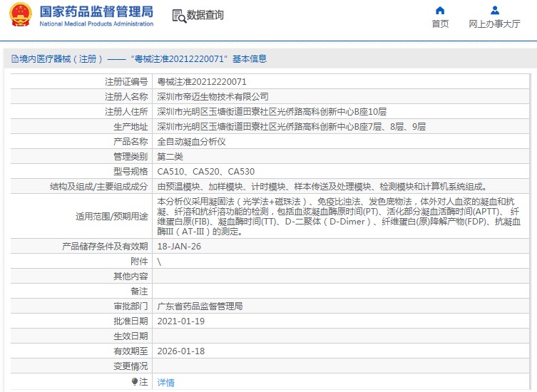Screen dimensions: 537x392
Task: Click registration number 粤械注准20212220071 in table
Action: click(x=202, y=82)
